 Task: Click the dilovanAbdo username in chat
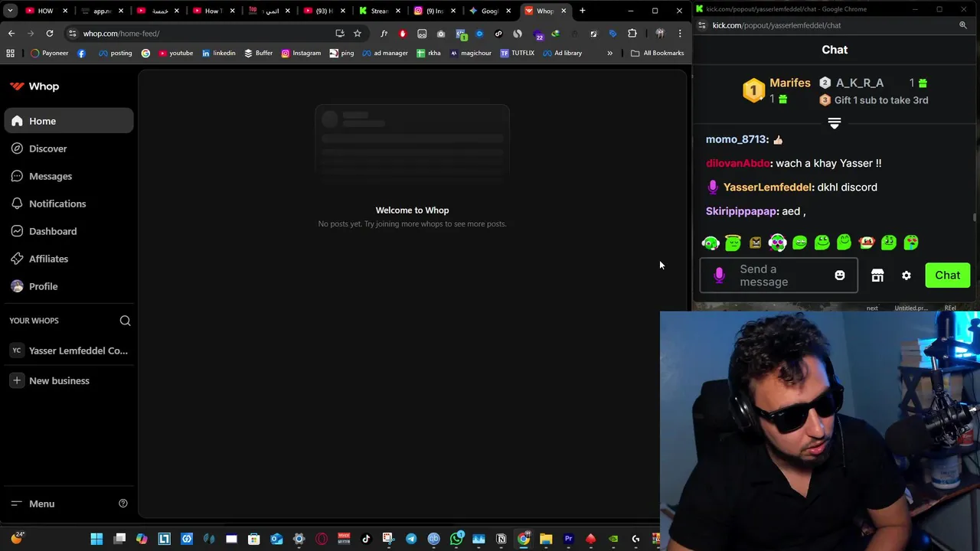[738, 163]
